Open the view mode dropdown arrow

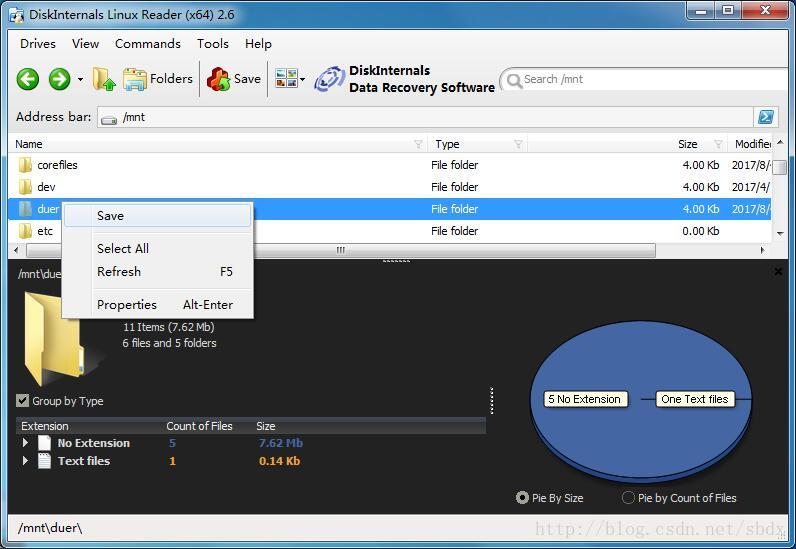tap(303, 79)
